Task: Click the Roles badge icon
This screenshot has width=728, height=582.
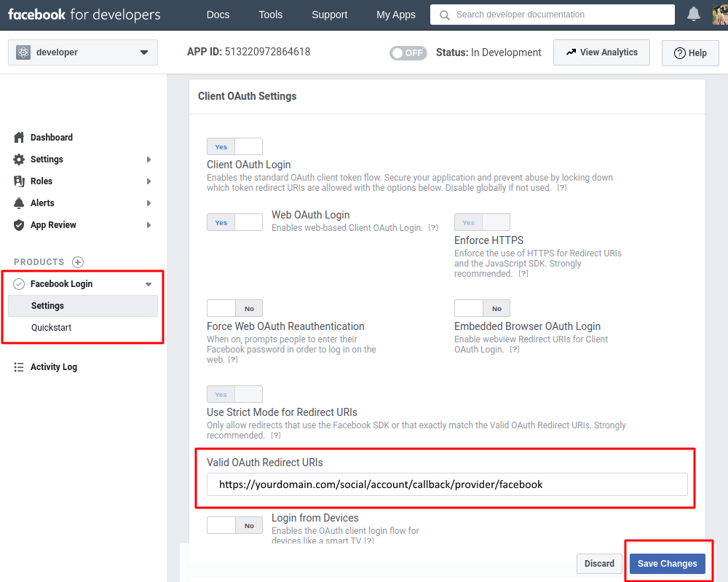Action: pos(19,181)
